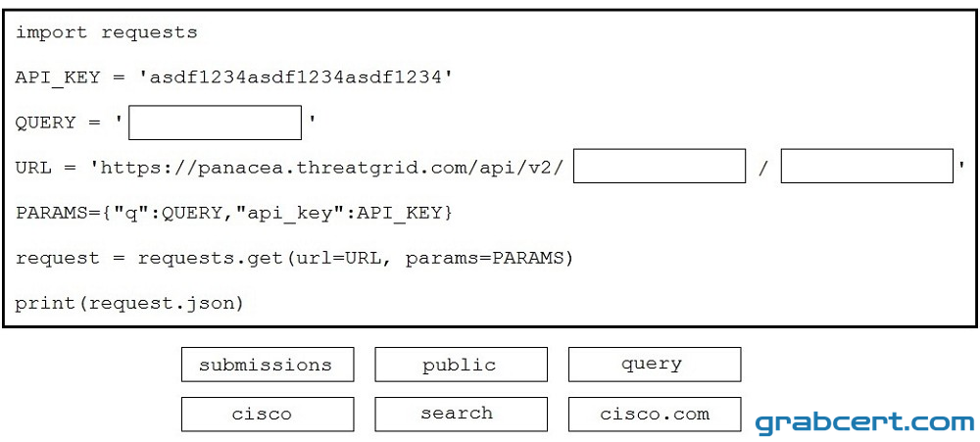Click the PARAMS dictionary line

(x=233, y=214)
